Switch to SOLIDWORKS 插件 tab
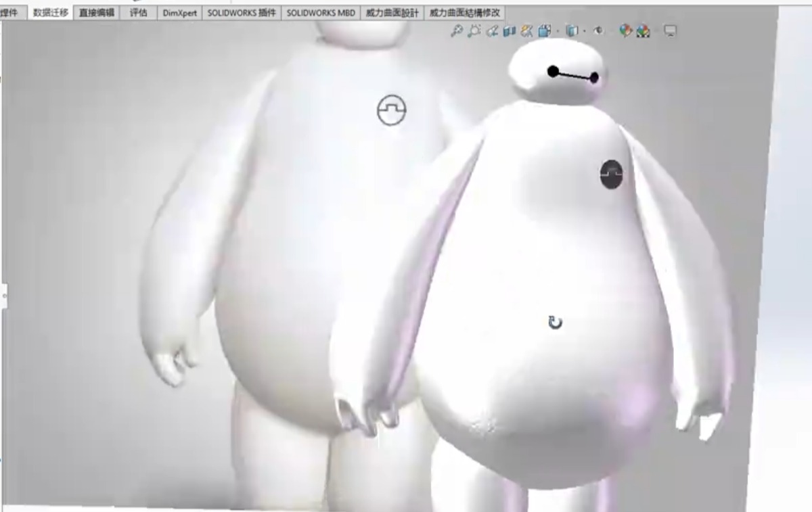The height and width of the screenshot is (512, 812). click(x=242, y=13)
